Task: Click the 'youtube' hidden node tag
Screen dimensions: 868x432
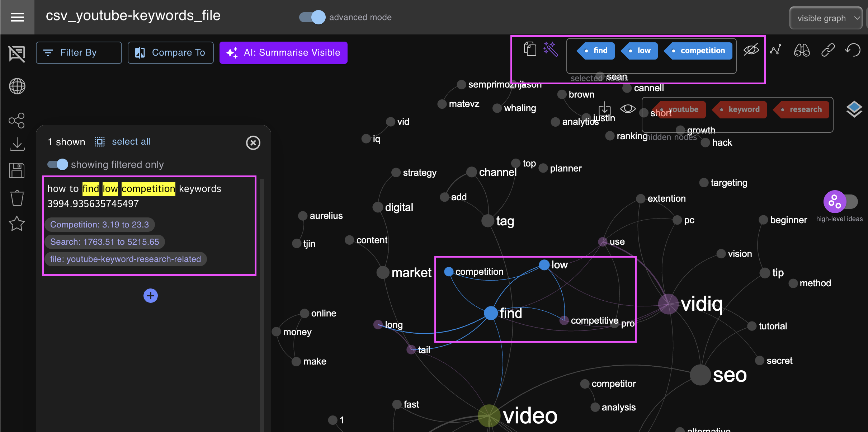Action: (x=679, y=109)
